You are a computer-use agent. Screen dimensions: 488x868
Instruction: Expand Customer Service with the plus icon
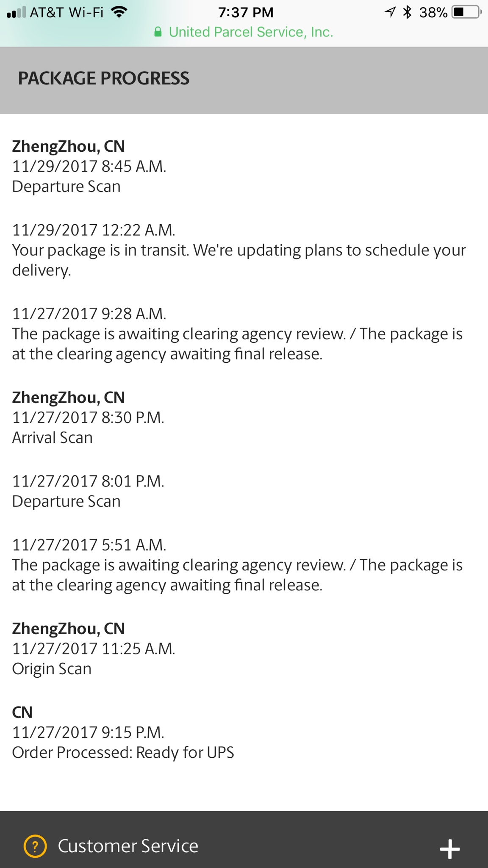click(x=449, y=849)
